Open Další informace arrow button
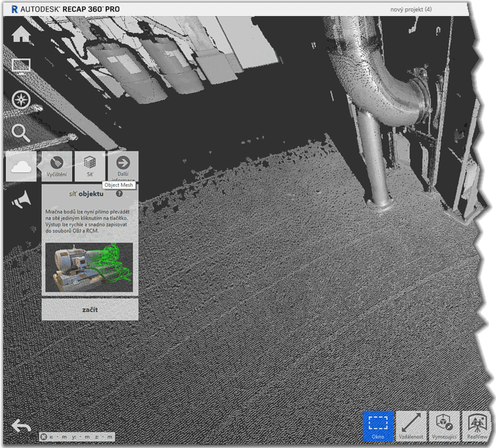The width and height of the screenshot is (496, 448). (122, 167)
